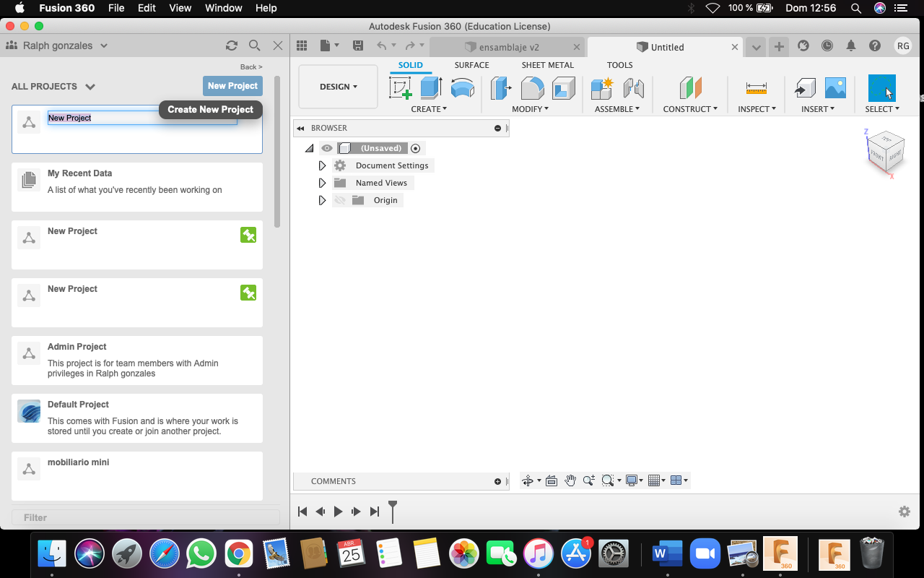924x578 pixels.
Task: Select the Fillet tool
Action: tap(532, 88)
